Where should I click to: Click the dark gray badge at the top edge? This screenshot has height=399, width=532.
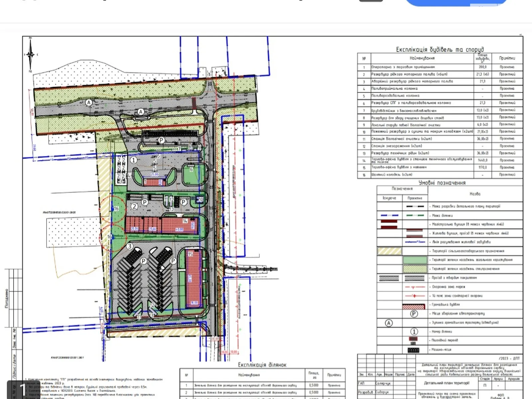click(371, 1)
